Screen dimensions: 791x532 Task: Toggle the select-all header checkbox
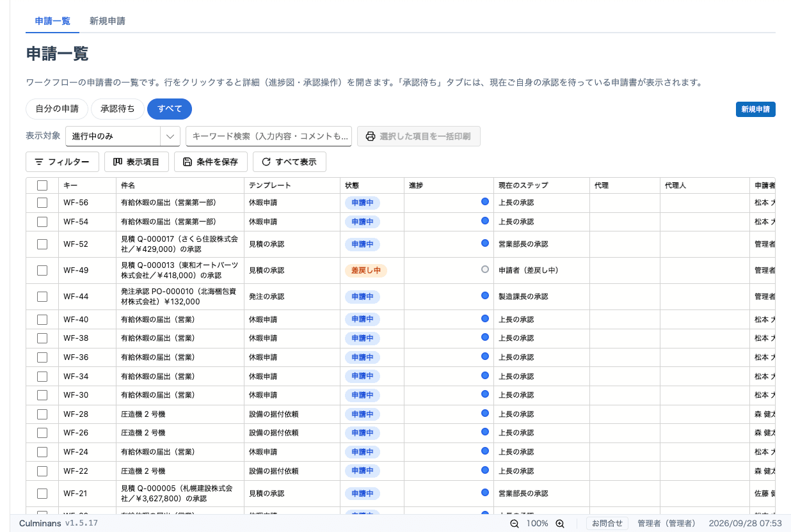42,185
